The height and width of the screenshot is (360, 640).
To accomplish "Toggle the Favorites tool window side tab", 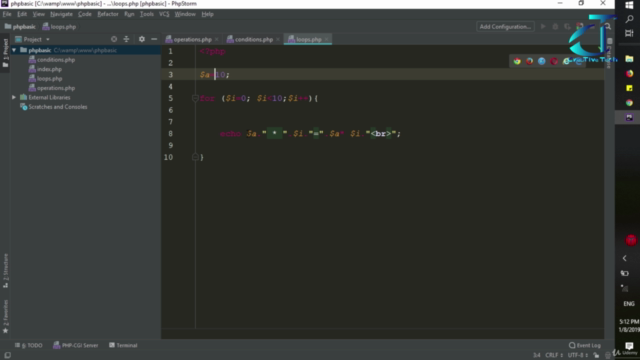I will coord(5,316).
